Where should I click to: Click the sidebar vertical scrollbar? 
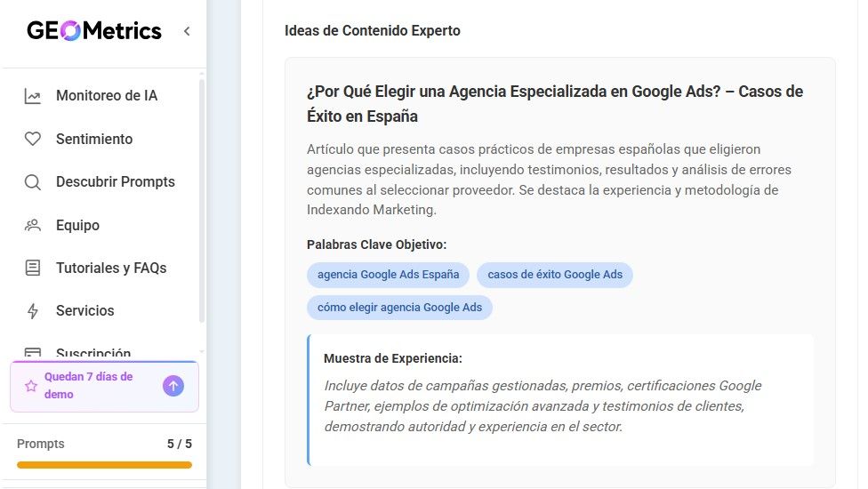(x=202, y=200)
